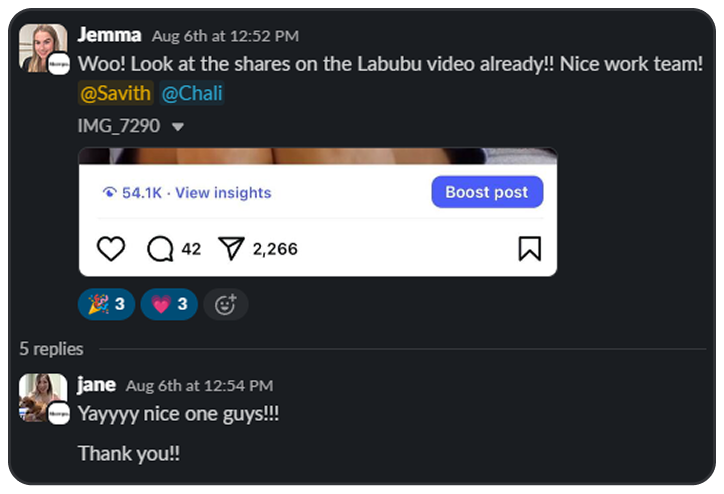Toggle the party popper reaction
The image size is (724, 494).
pyautogui.click(x=106, y=305)
